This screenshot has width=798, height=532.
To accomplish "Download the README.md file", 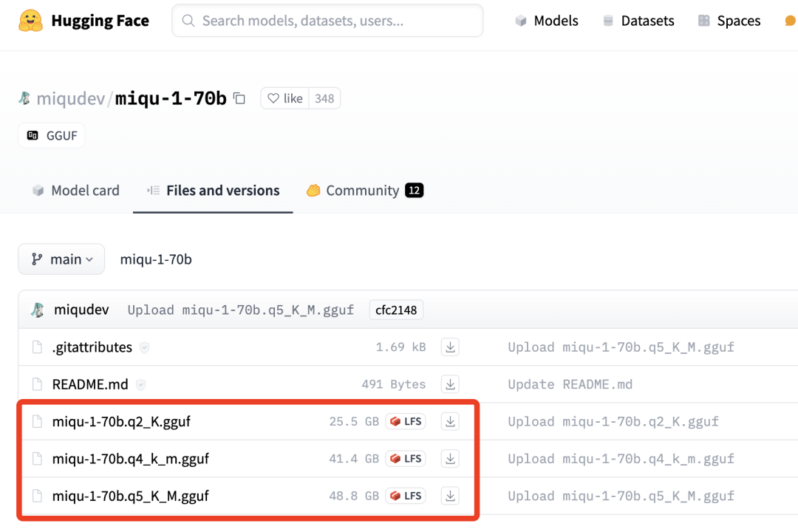I will click(450, 384).
